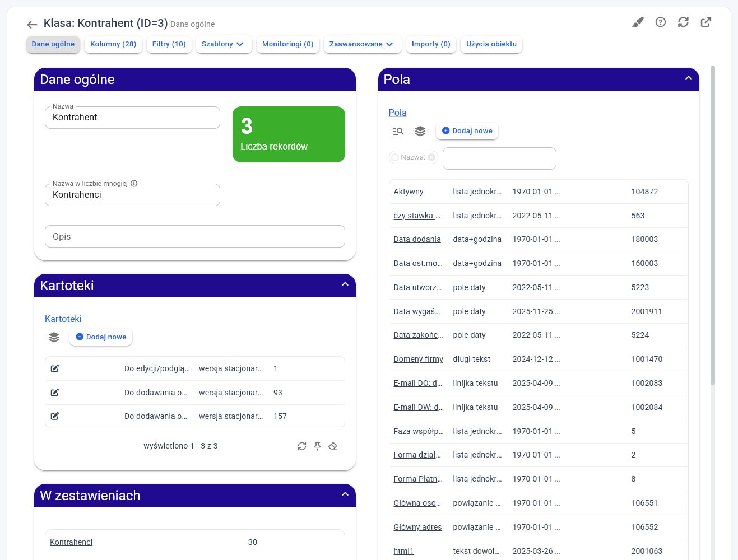
Task: Open the Użycia obiektu tab
Action: point(491,44)
